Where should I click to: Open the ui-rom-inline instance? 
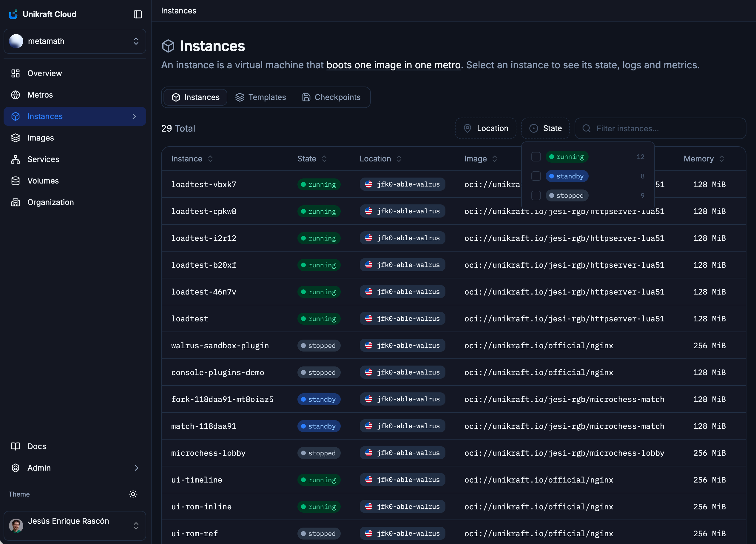[201, 507]
